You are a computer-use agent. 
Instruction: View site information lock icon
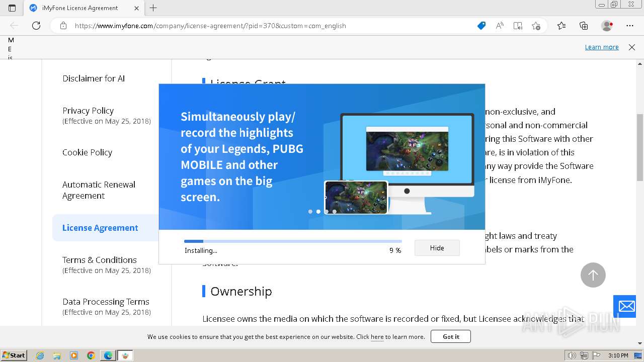[63, 26]
